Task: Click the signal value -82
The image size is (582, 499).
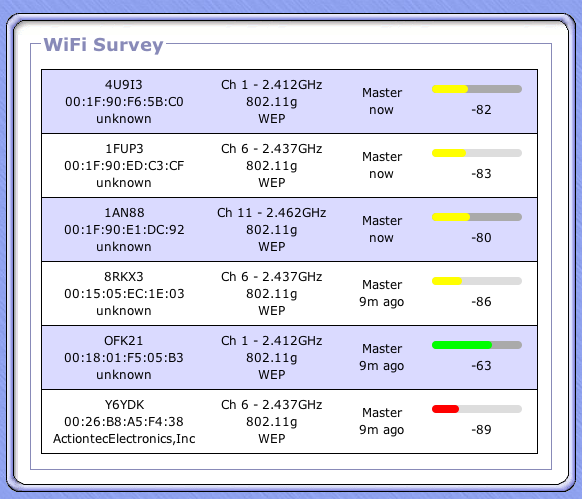Action: (481, 110)
